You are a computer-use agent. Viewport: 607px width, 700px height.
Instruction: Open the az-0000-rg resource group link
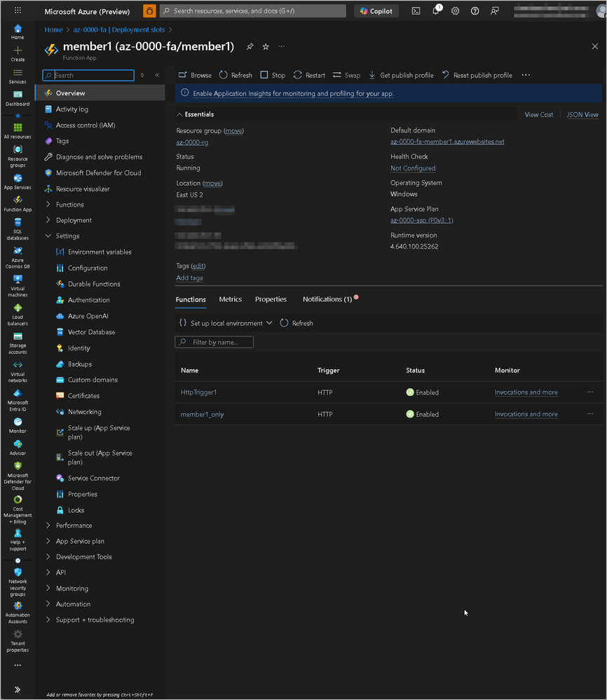pyautogui.click(x=192, y=142)
